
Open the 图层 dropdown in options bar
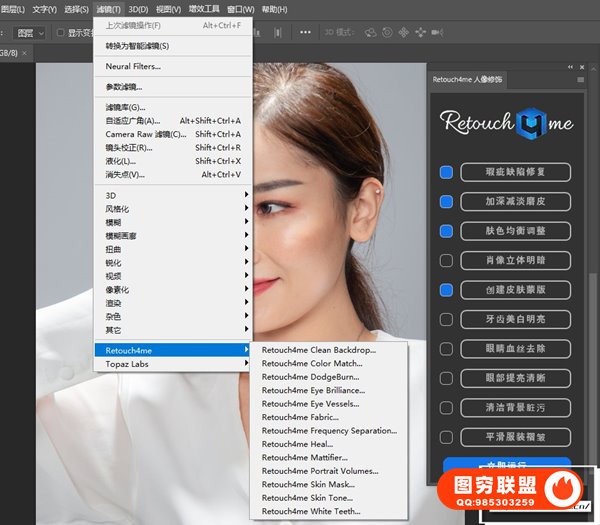[30, 32]
